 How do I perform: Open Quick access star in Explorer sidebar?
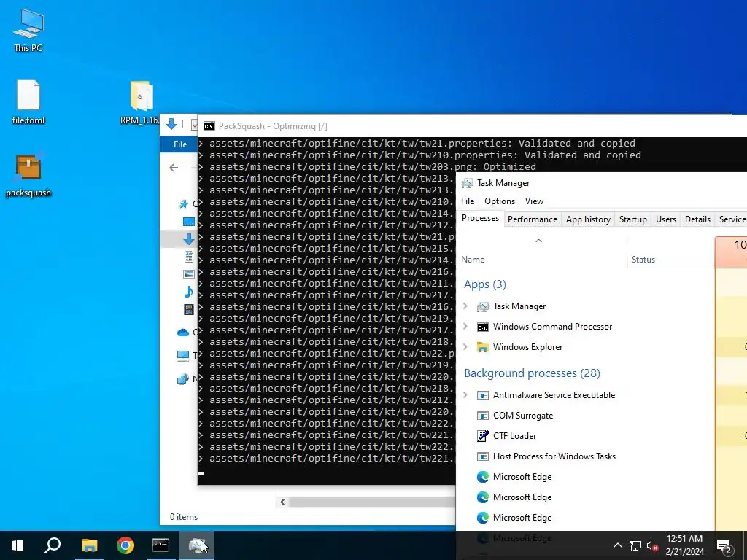point(184,204)
